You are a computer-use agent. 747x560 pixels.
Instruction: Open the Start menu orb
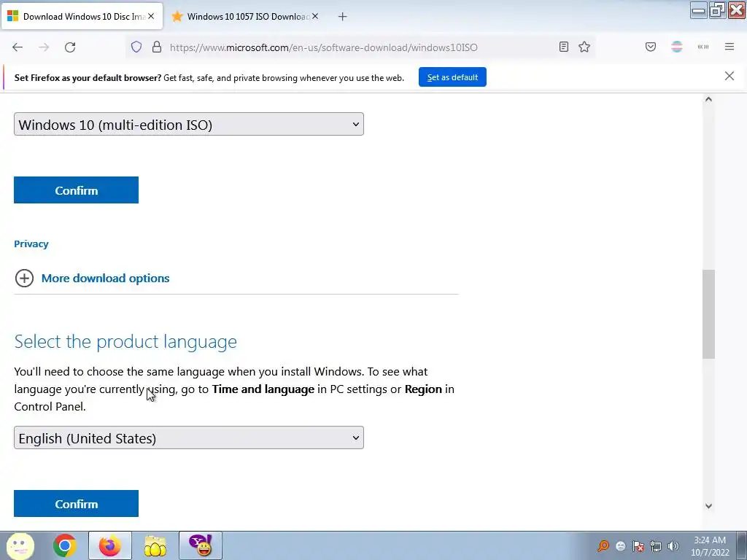[x=20, y=545]
